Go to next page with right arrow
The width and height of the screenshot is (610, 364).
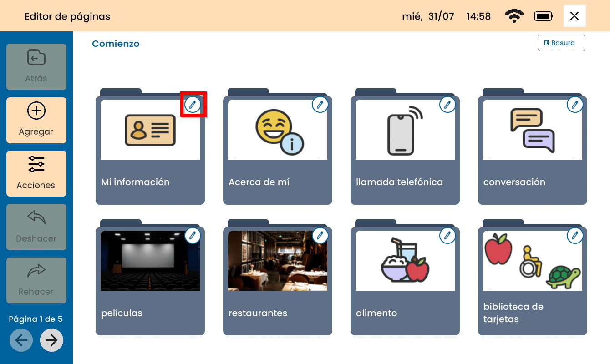coord(51,340)
